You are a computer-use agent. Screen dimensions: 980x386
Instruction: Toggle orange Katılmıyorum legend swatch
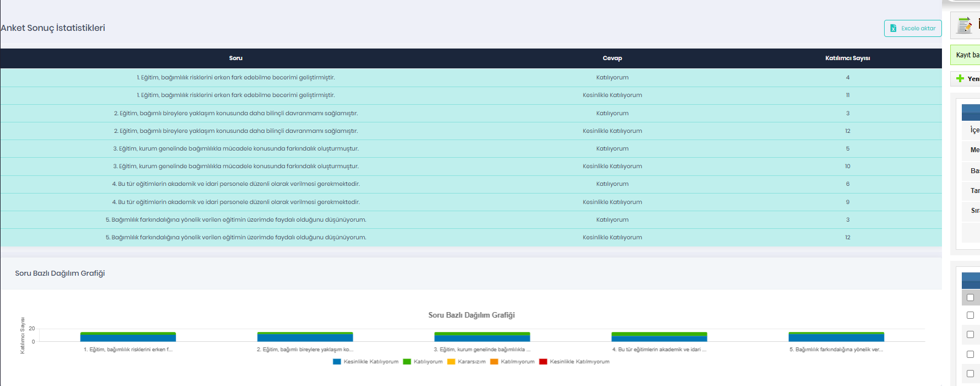point(494,362)
